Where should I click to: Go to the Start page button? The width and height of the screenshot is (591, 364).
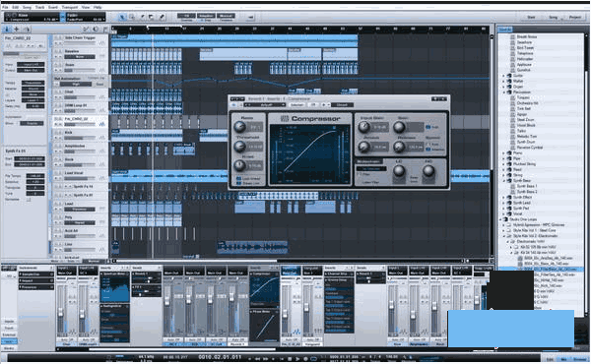(x=531, y=17)
